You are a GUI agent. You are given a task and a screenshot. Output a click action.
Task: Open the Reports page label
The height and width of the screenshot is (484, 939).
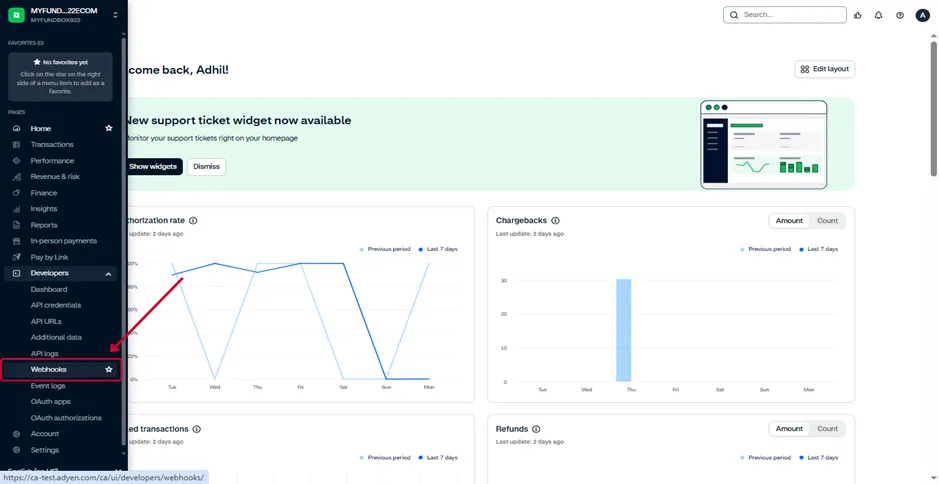point(44,225)
